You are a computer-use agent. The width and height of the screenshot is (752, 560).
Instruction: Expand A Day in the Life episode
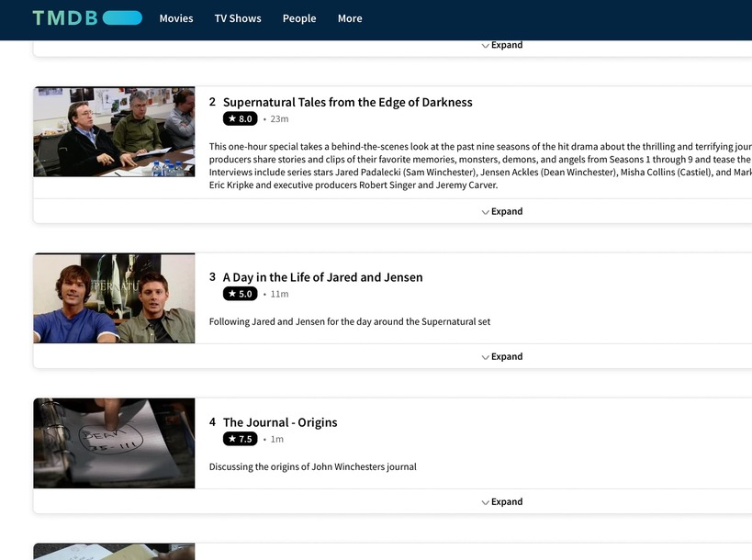click(x=502, y=357)
